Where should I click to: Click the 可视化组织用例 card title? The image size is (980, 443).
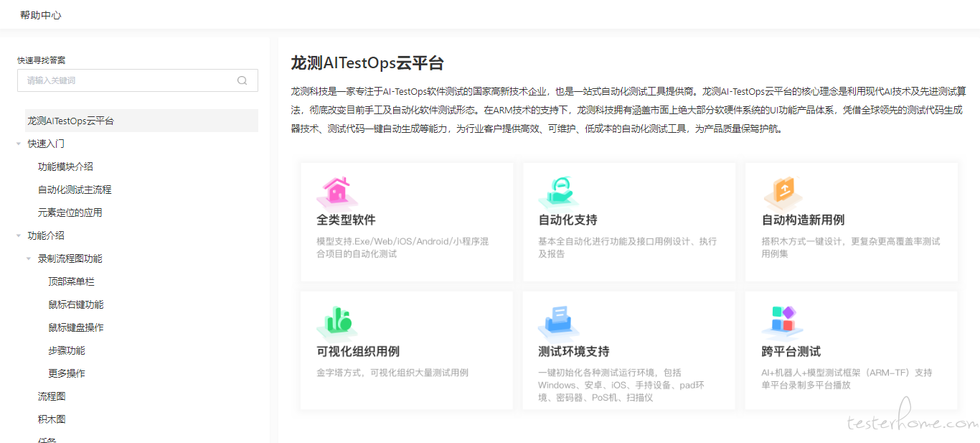[x=358, y=351]
